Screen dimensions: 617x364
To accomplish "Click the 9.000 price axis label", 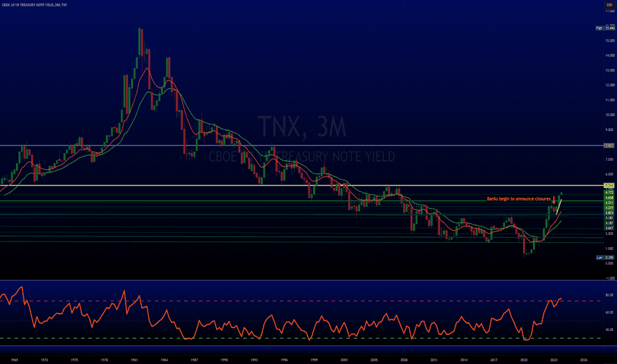I will coord(610,130).
